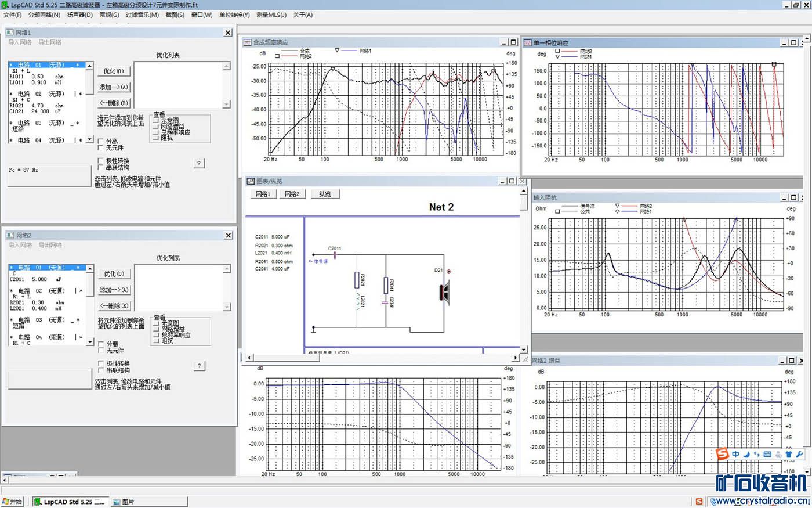Click the Sogou input method S icon

[x=722, y=454]
